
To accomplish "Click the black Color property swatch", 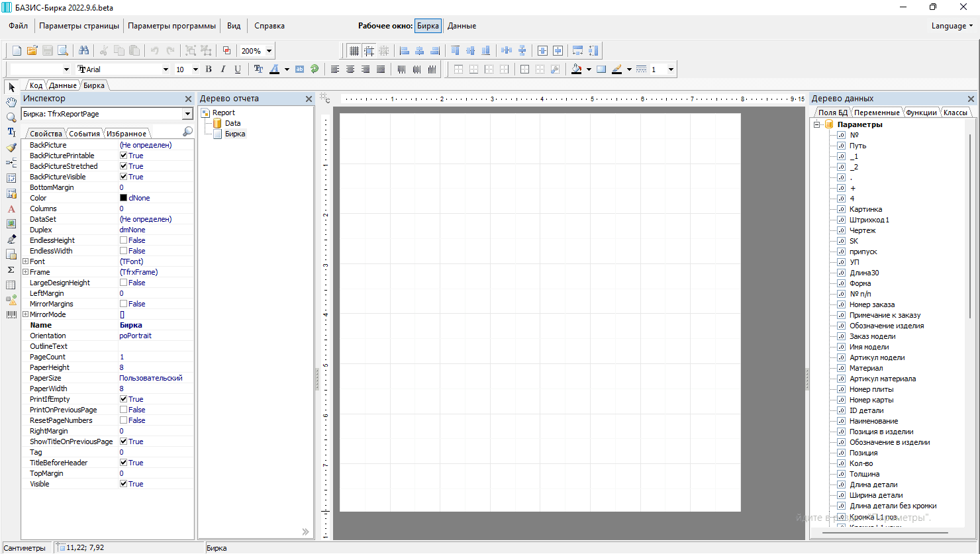I will [x=123, y=198].
